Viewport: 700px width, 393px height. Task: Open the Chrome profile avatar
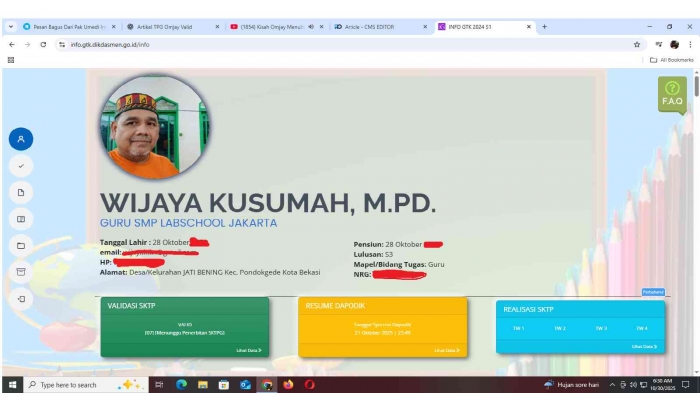click(x=675, y=45)
